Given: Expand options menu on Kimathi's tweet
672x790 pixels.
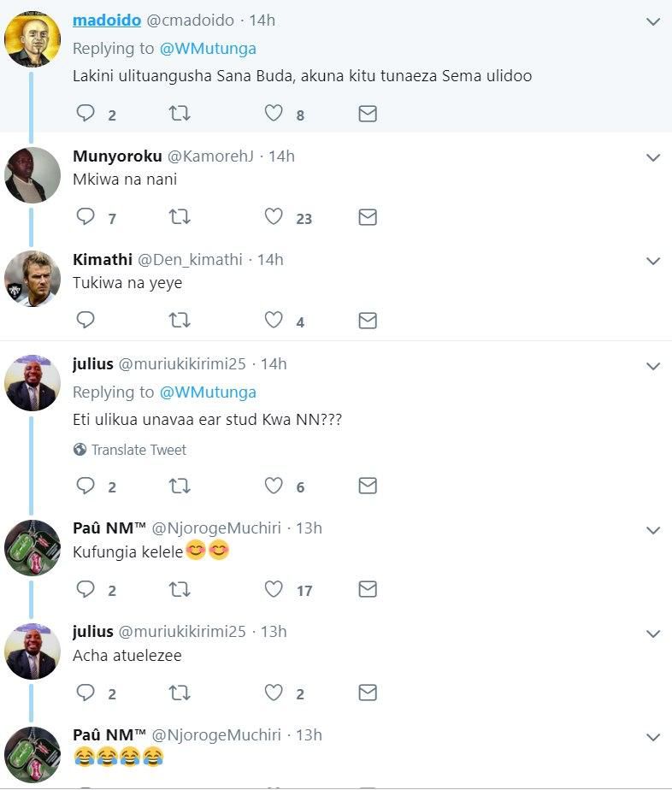Looking at the screenshot, I should coord(653,261).
